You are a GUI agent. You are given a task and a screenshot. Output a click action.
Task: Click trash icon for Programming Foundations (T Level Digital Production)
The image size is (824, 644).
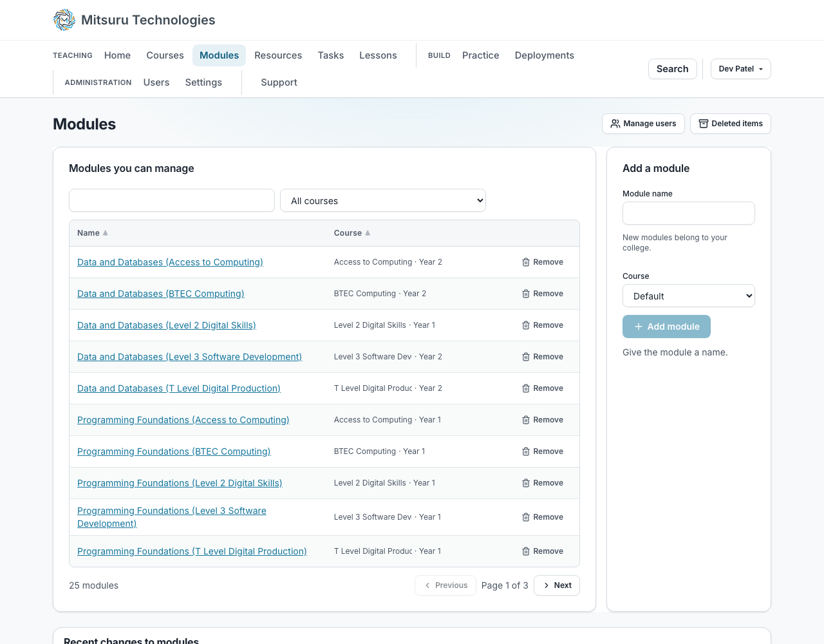point(526,551)
